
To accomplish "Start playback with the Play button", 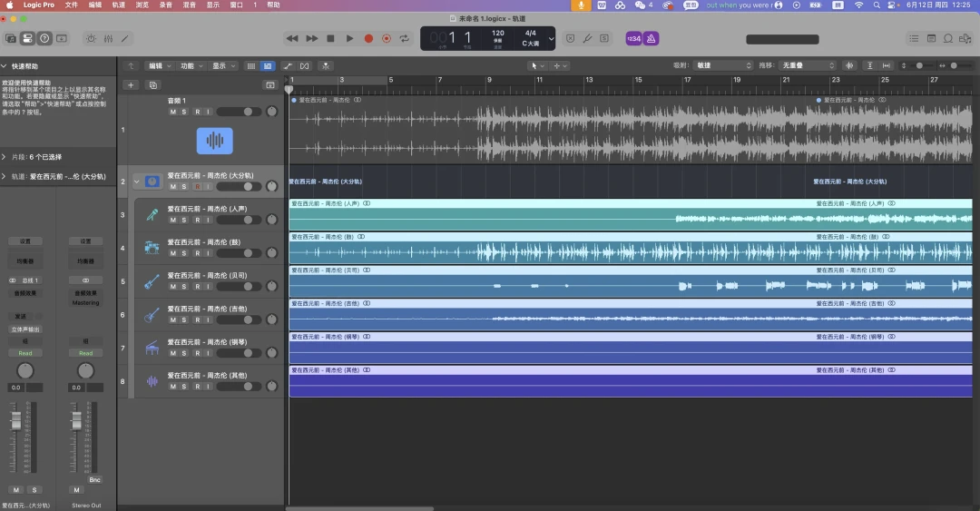I will 349,39.
